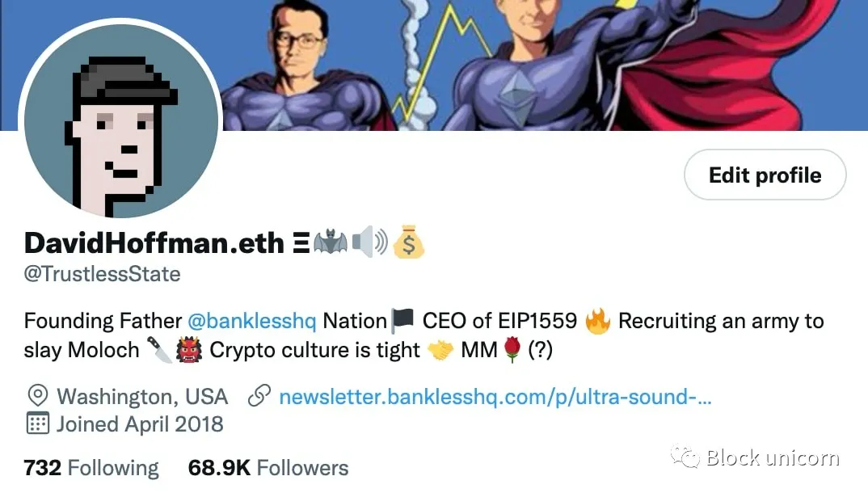Screen dimensions: 868x493
Task: Click the calendar joined icon
Action: [38, 423]
